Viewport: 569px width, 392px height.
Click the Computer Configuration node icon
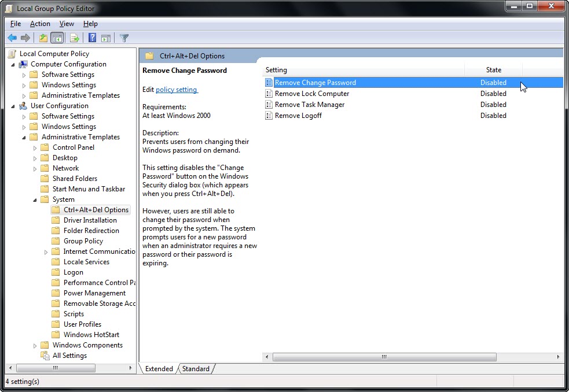coord(23,64)
